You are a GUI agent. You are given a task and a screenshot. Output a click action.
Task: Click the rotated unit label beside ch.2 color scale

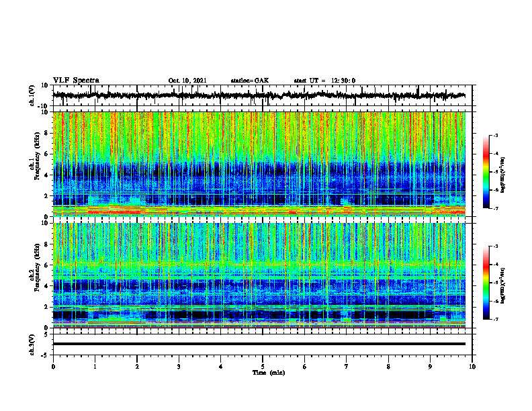tap(503, 286)
